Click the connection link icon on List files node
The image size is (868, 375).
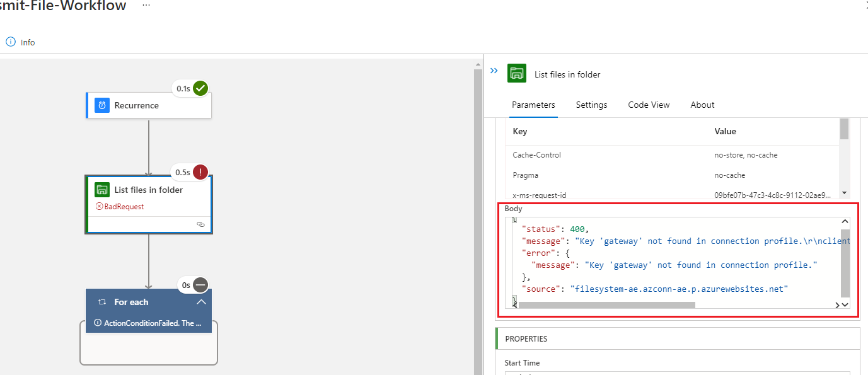pos(200,224)
